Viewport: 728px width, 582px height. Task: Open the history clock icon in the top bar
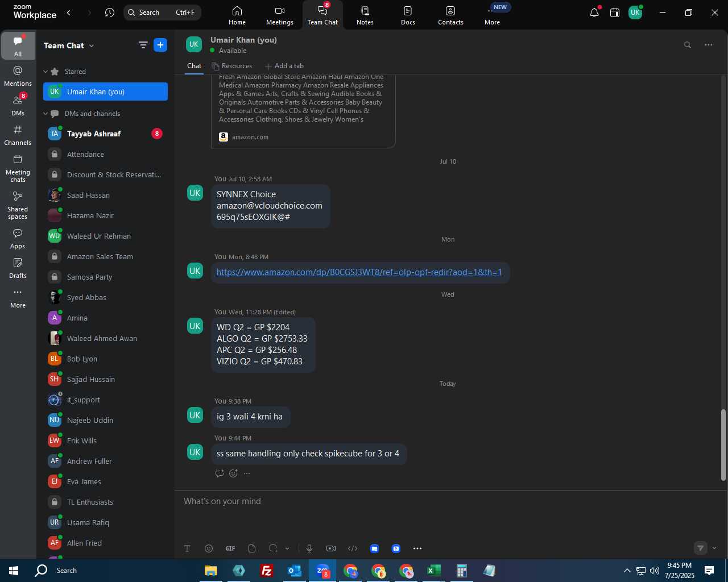pos(110,13)
